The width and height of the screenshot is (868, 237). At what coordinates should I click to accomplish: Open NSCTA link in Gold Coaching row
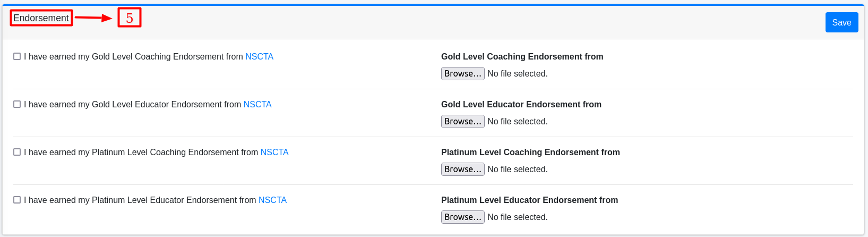click(x=259, y=56)
